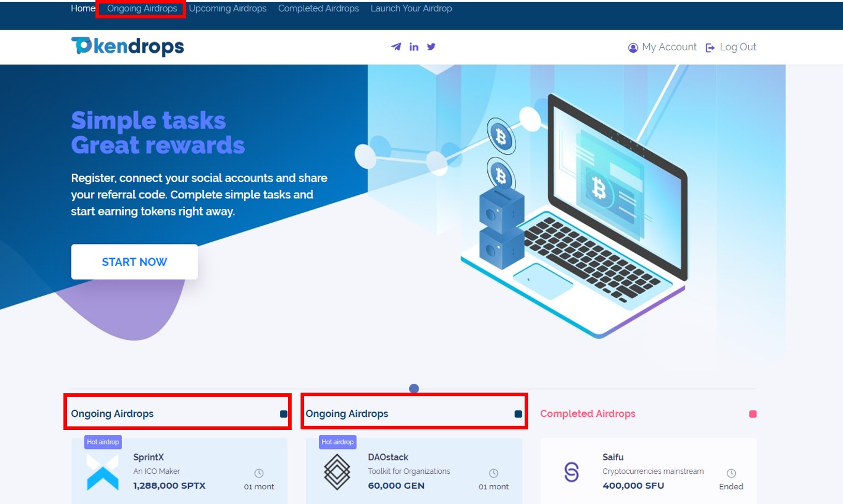Viewport: 843px width, 504px height.
Task: Open the LinkedIn social icon
Action: coord(414,47)
